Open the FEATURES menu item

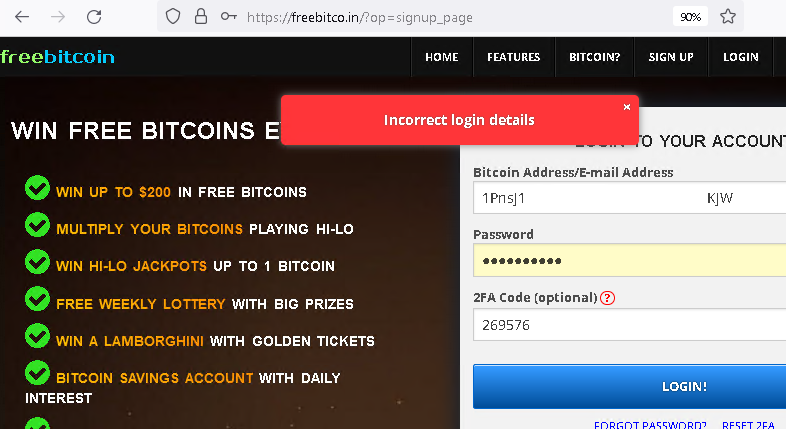[x=514, y=57]
